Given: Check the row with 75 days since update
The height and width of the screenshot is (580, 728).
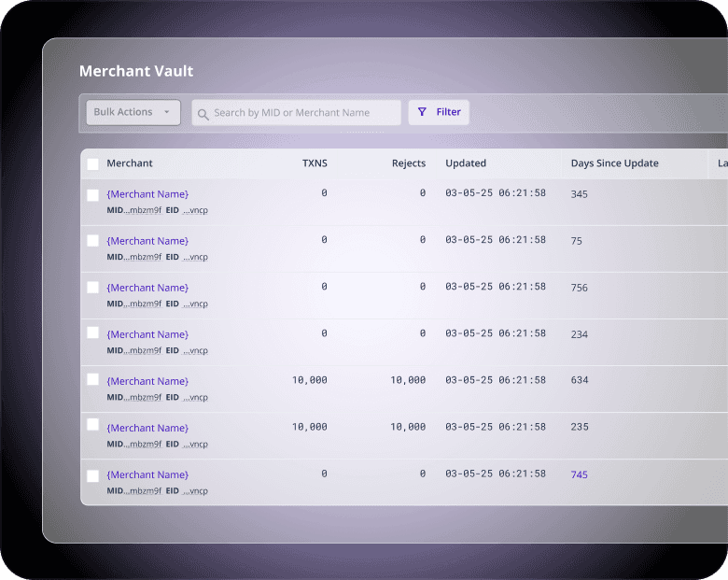Looking at the screenshot, I should click(x=92, y=240).
